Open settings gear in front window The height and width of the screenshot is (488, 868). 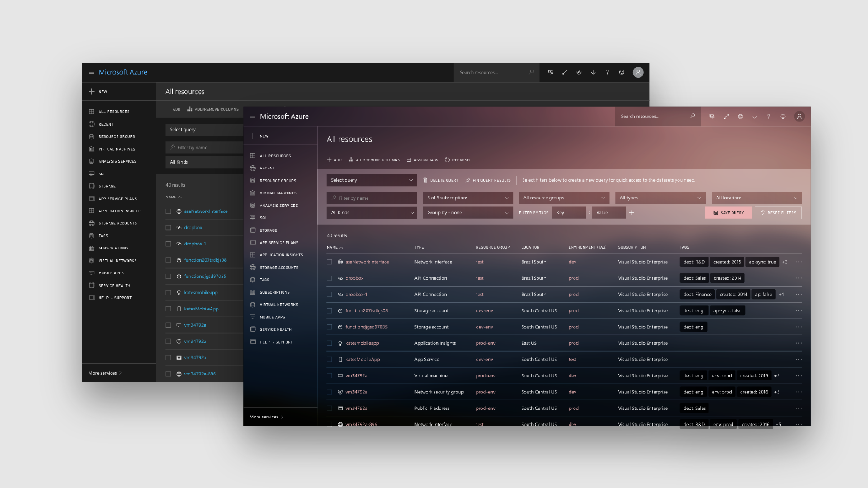[740, 116]
